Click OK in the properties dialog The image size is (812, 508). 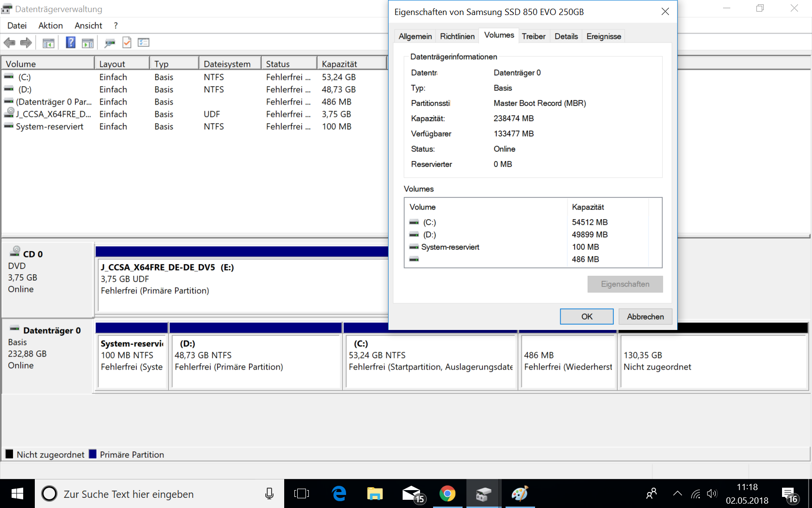587,316
